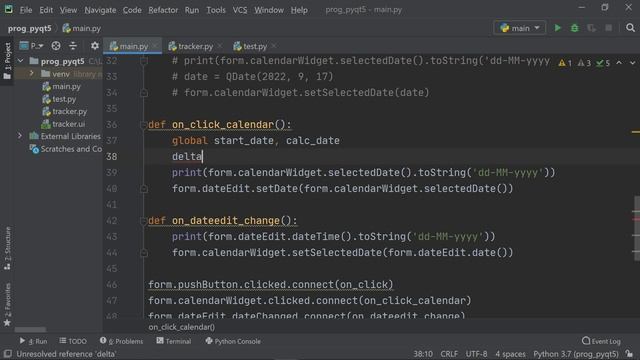Image resolution: width=640 pixels, height=360 pixels.
Task: Click the warnings indicator in editor
Action: tap(565, 63)
